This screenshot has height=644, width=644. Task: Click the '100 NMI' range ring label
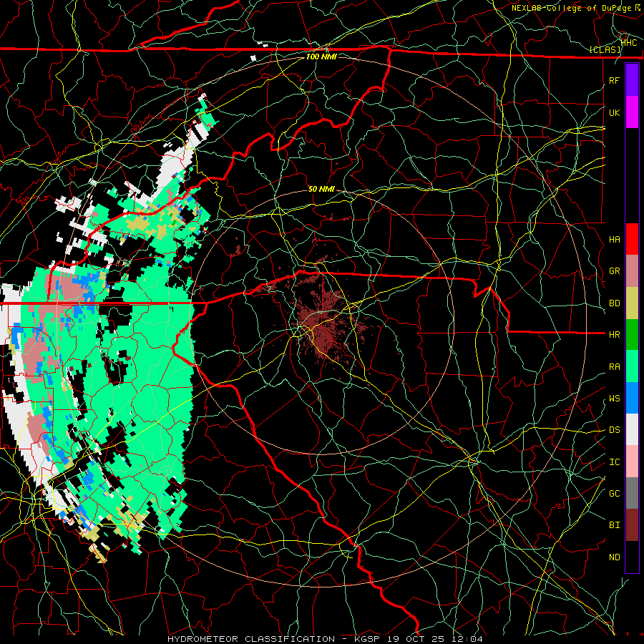[x=321, y=57]
